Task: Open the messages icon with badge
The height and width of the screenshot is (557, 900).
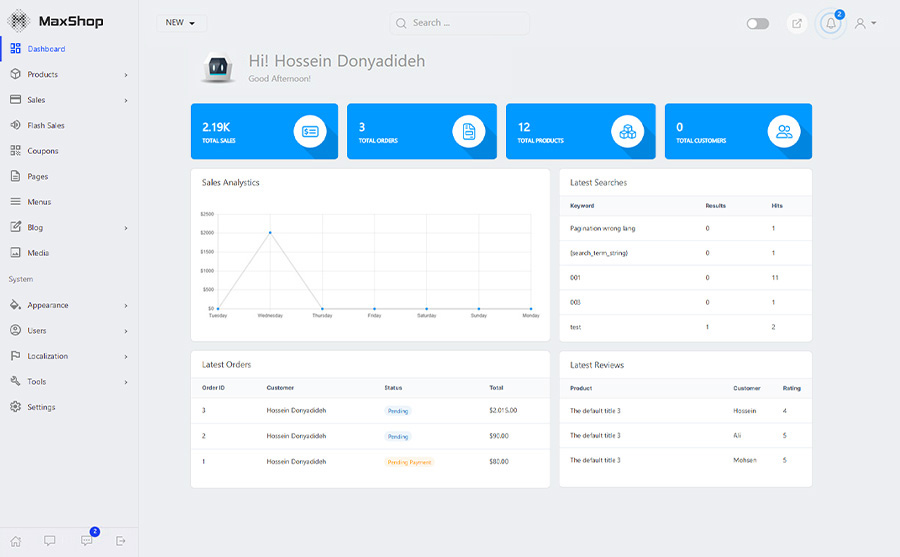Action: pos(87,541)
